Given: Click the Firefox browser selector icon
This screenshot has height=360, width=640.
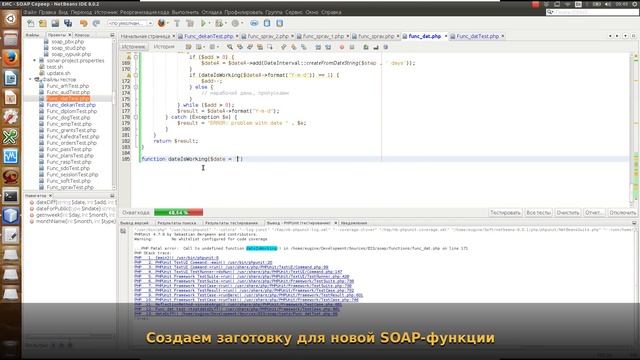Looking at the screenshot, I should pos(162,23).
